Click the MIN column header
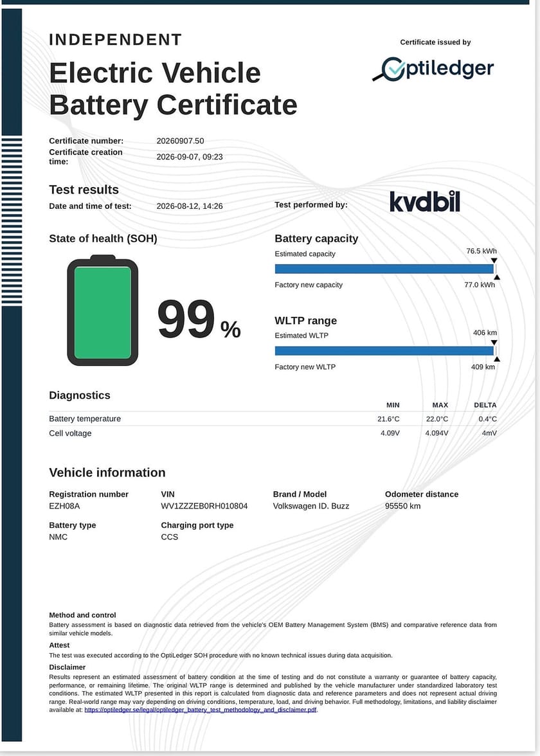 pyautogui.click(x=393, y=405)
